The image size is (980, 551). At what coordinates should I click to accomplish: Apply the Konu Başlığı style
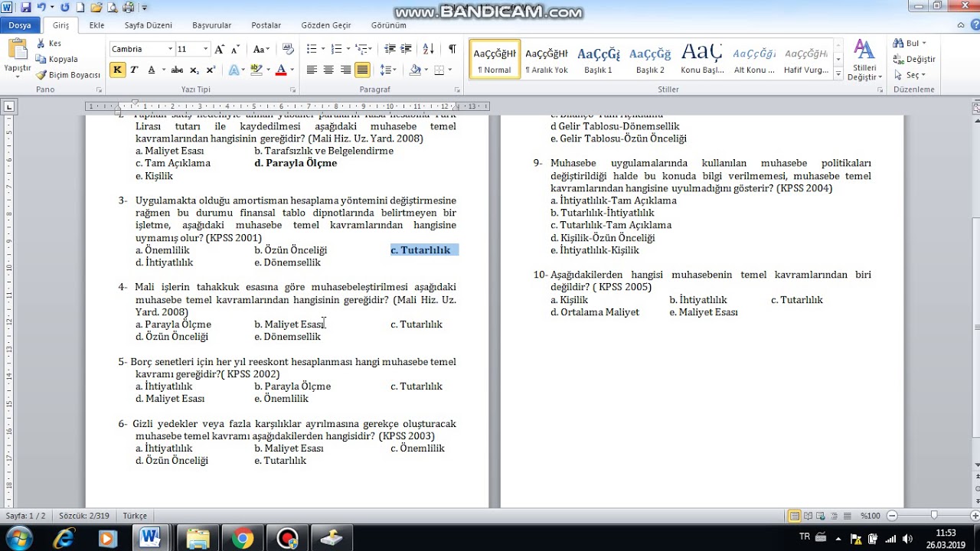click(702, 60)
